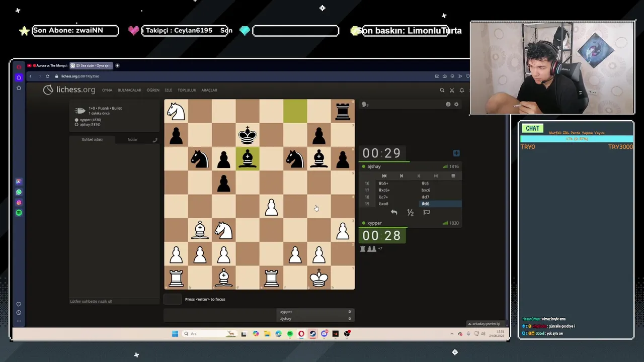Click WhatsApp icon in Opera sidebar
This screenshot has width=644, height=362.
click(19, 192)
